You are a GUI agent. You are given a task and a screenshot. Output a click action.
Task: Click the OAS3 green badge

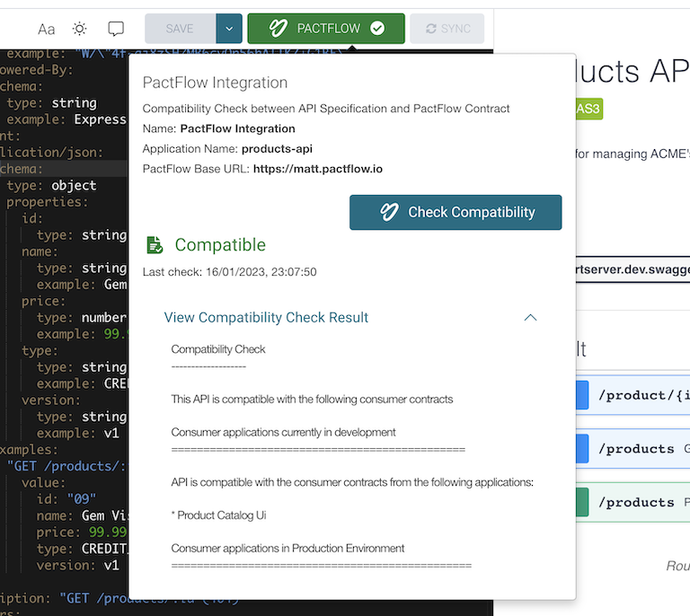pyautogui.click(x=588, y=109)
